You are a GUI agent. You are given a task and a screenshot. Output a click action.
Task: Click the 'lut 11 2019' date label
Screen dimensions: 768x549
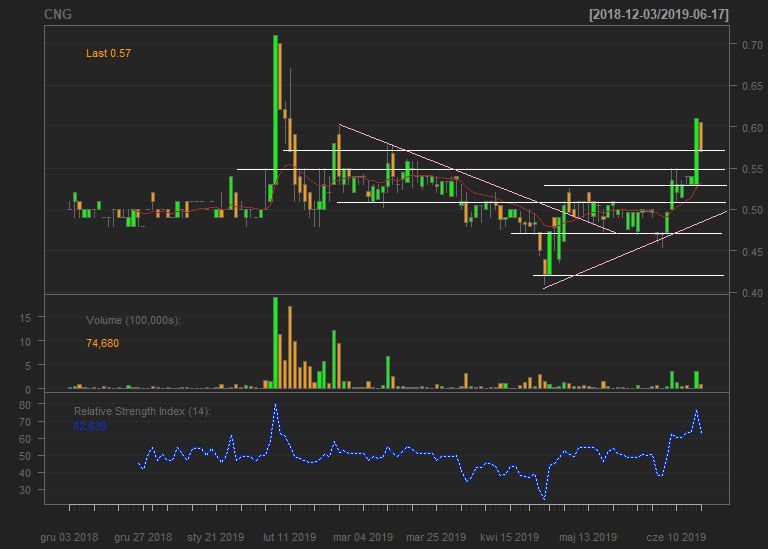289,537
